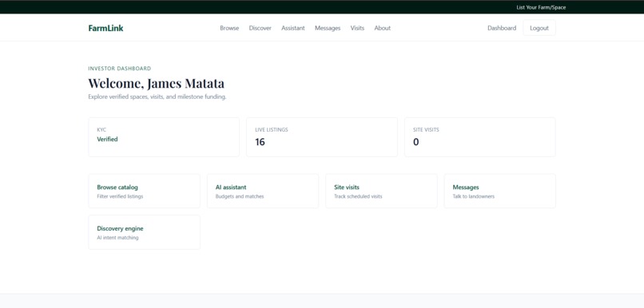The height and width of the screenshot is (308, 644).
Task: Open the Site visits quick-link card
Action: tap(381, 192)
